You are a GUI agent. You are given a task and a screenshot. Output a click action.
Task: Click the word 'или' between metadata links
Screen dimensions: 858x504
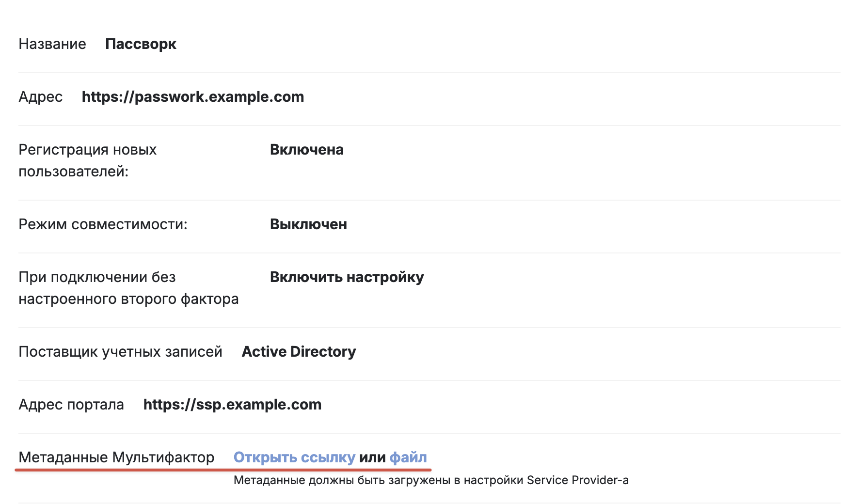[x=372, y=457]
